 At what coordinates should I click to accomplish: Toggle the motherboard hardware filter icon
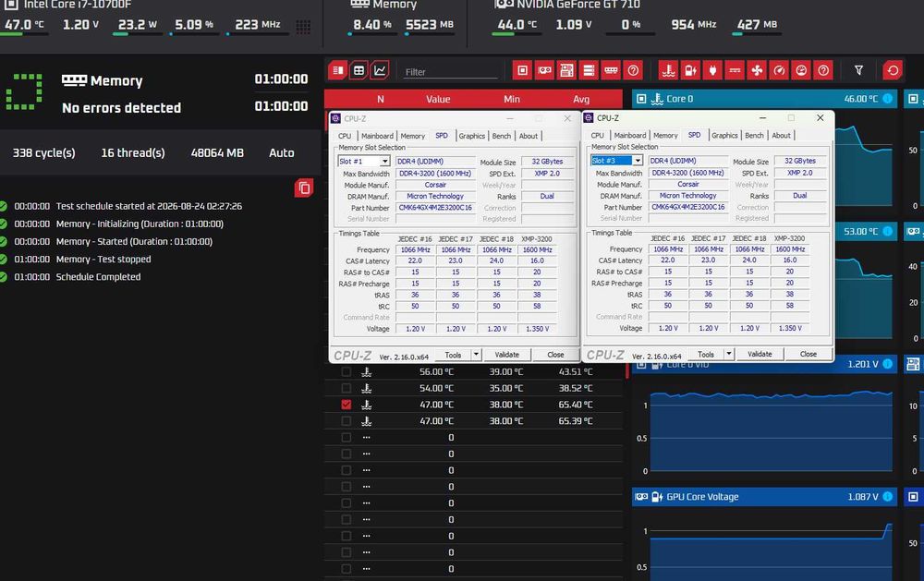566,71
